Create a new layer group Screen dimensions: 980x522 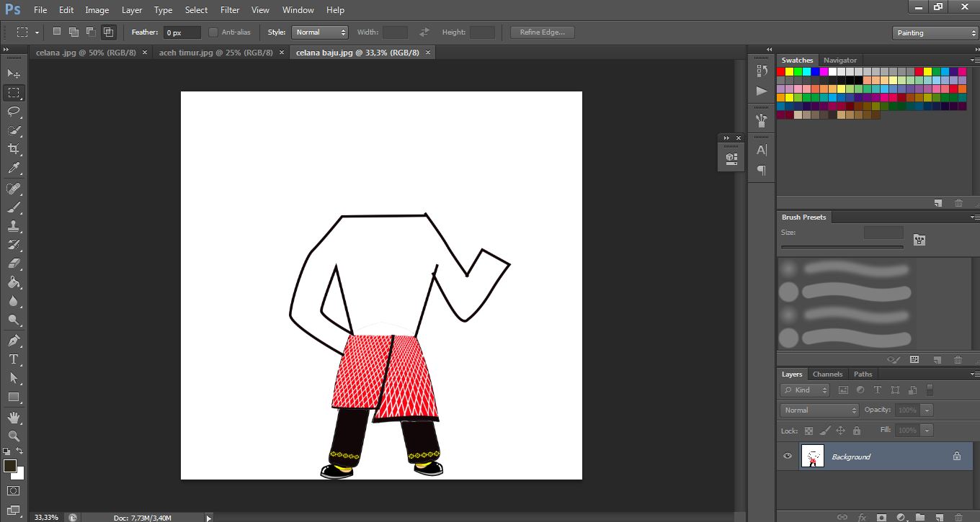(x=920, y=517)
